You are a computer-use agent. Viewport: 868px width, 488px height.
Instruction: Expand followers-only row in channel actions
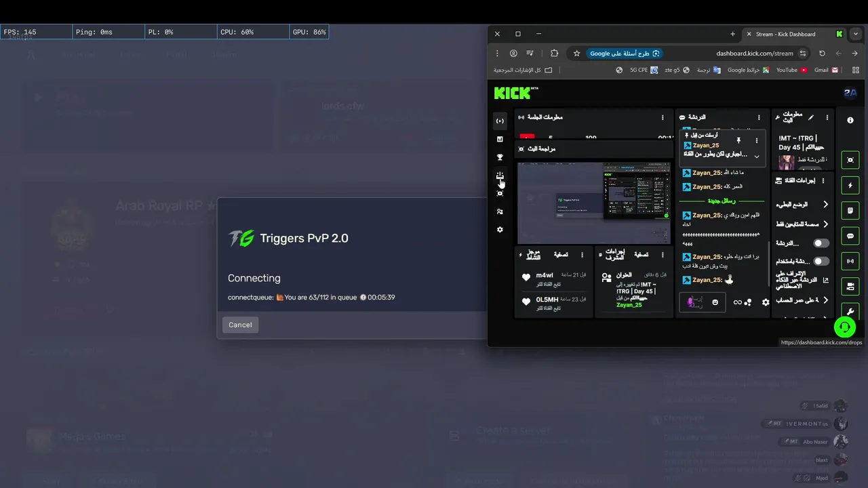click(x=804, y=224)
